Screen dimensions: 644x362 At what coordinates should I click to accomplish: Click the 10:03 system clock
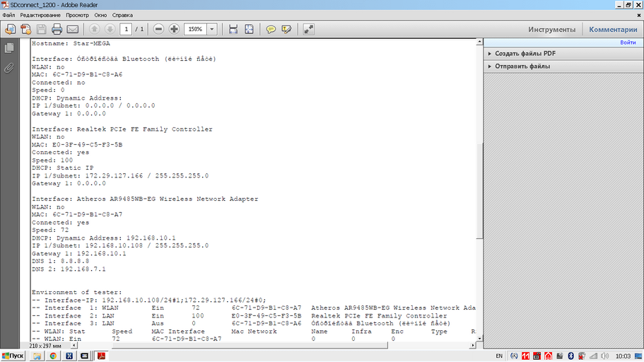(623, 356)
